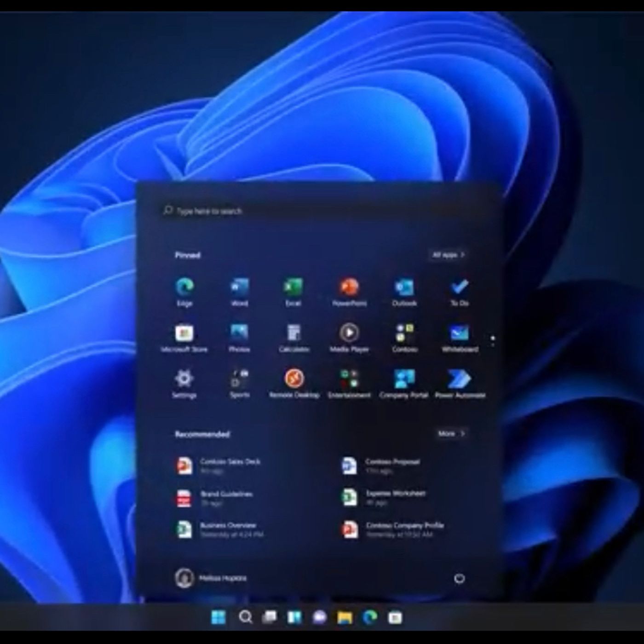This screenshot has height=644, width=644.
Task: Open Widgets from the taskbar
Action: click(294, 617)
